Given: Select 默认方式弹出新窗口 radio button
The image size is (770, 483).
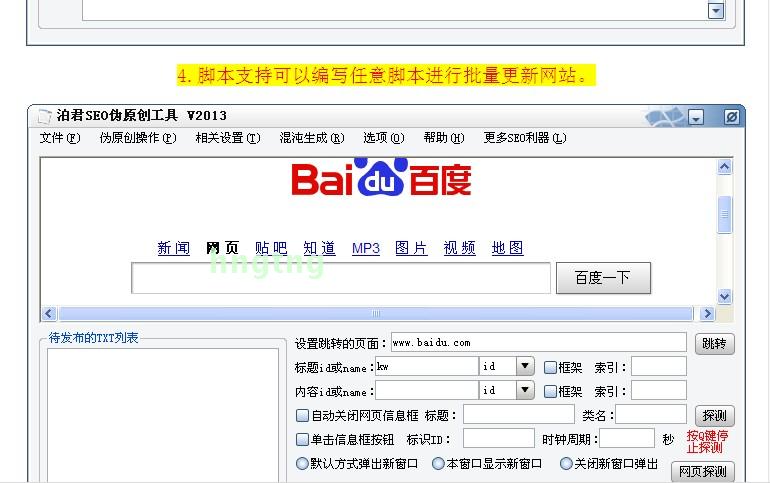Looking at the screenshot, I should 302,463.
